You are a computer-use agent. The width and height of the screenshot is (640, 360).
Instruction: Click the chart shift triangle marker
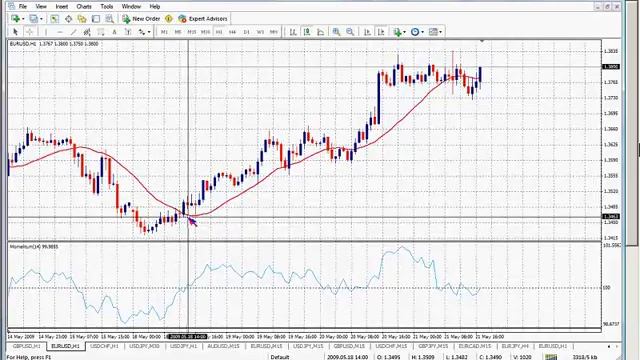[482, 41]
